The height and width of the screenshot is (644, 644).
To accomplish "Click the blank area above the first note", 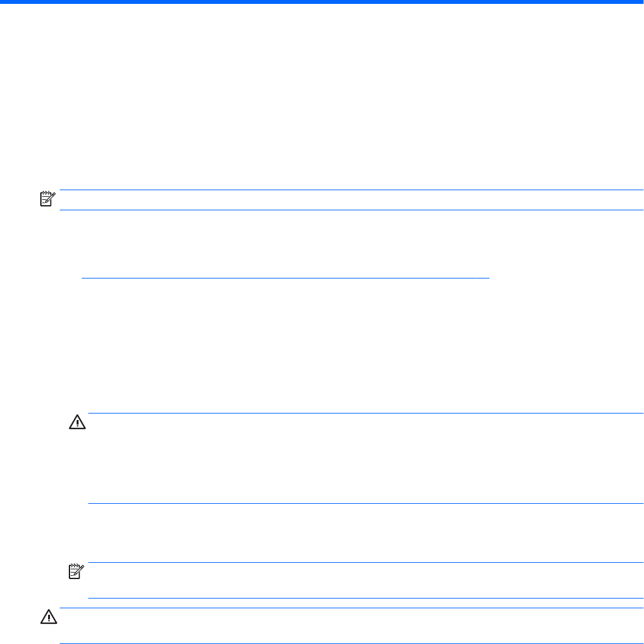I will (322, 97).
